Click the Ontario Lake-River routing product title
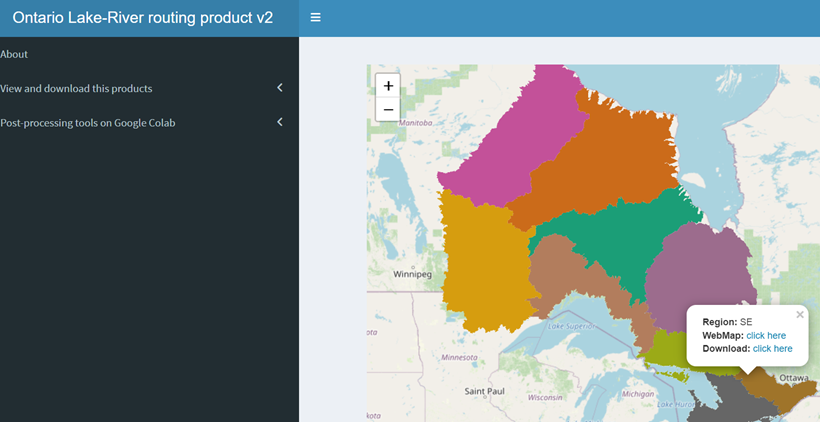Image resolution: width=820 pixels, height=422 pixels. [142, 18]
